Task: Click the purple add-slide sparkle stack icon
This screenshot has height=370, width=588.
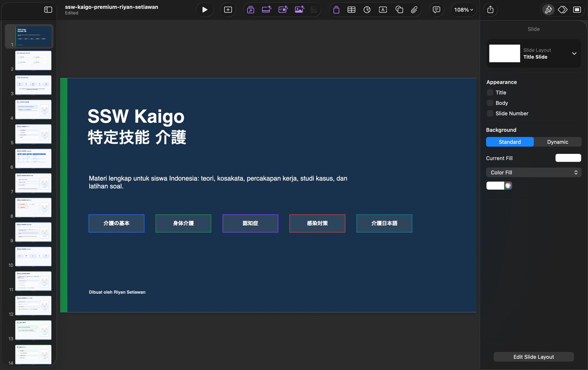Action: (251, 10)
